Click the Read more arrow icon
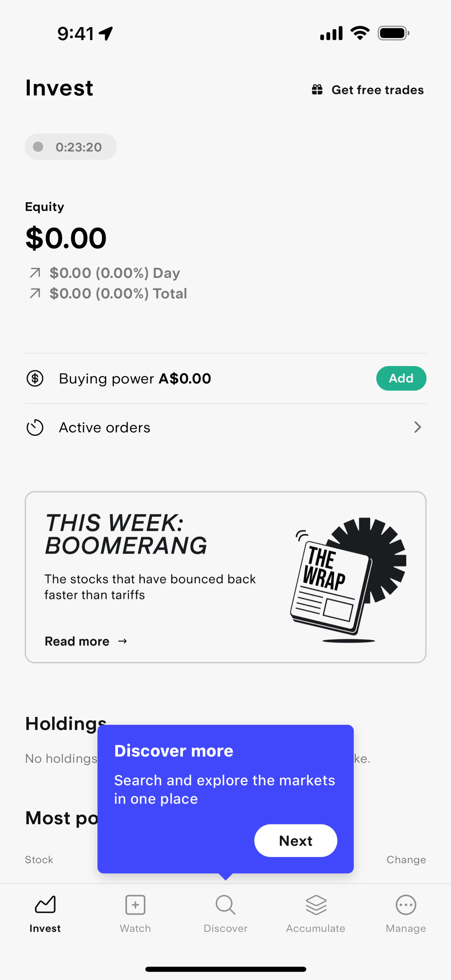Image resolution: width=451 pixels, height=980 pixels. point(122,642)
